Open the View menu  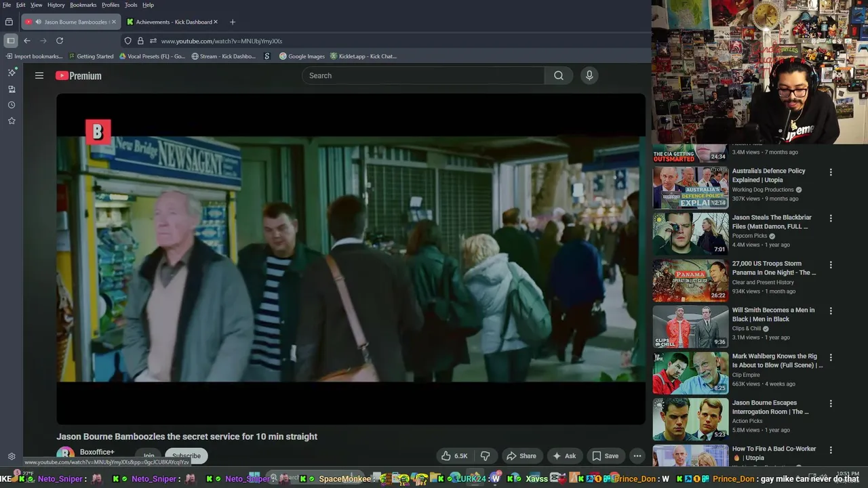tap(37, 5)
